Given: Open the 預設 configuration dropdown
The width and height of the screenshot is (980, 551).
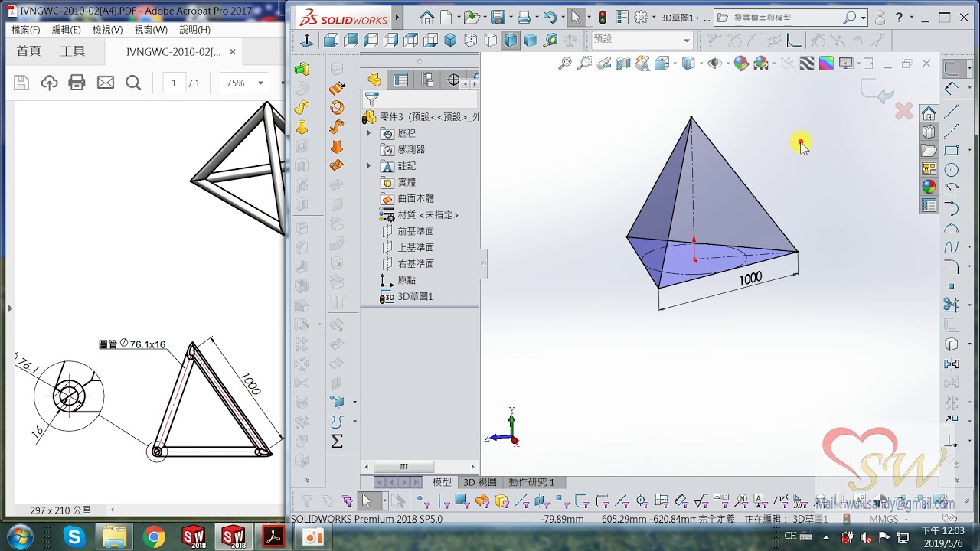Looking at the screenshot, I should point(642,40).
